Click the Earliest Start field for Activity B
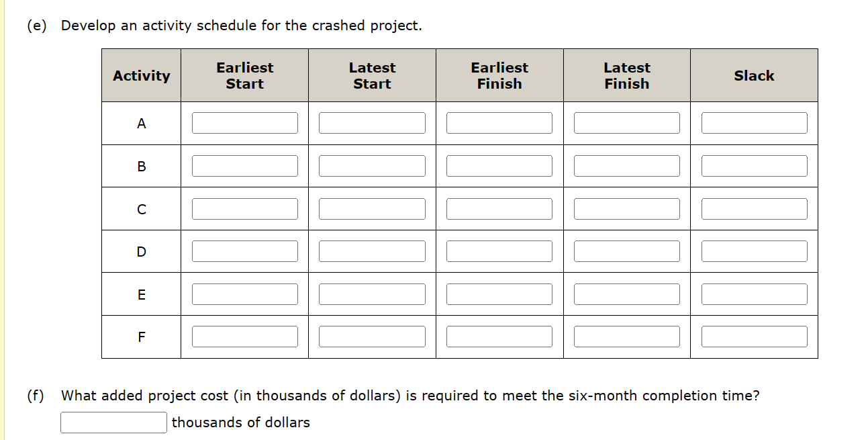This screenshot has height=440, width=868. point(244,165)
